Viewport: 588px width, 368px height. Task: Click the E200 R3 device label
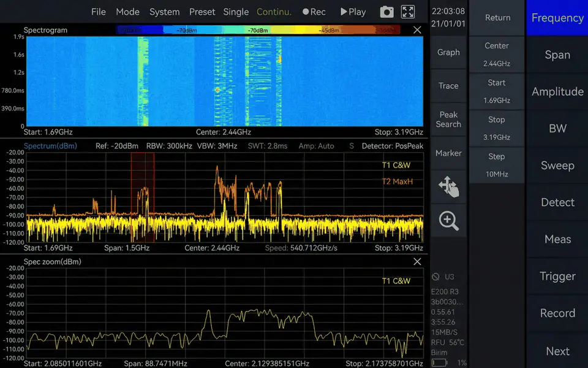445,292
